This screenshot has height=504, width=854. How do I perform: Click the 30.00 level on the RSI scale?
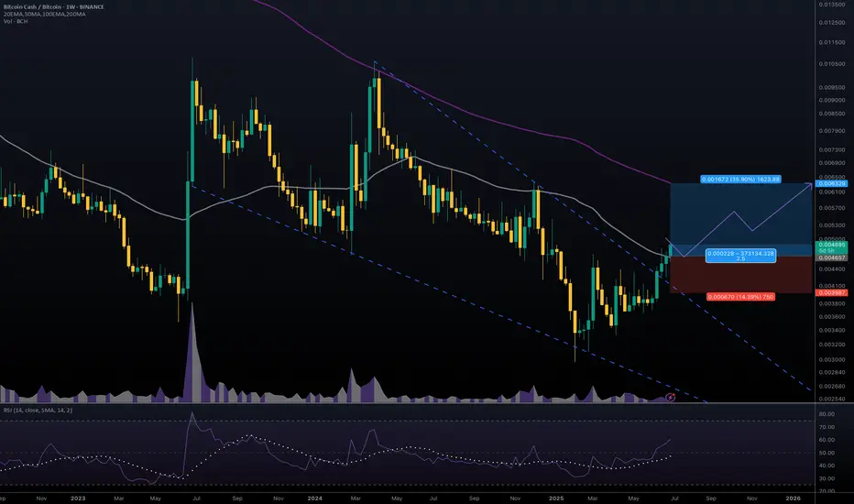pyautogui.click(x=827, y=478)
